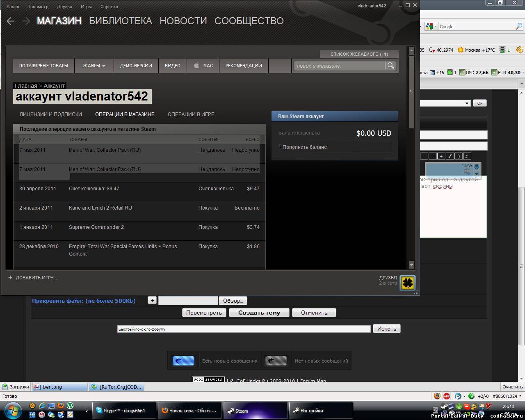Click the Обзор.. file browse button
This screenshot has height=420, width=525.
[233, 301]
